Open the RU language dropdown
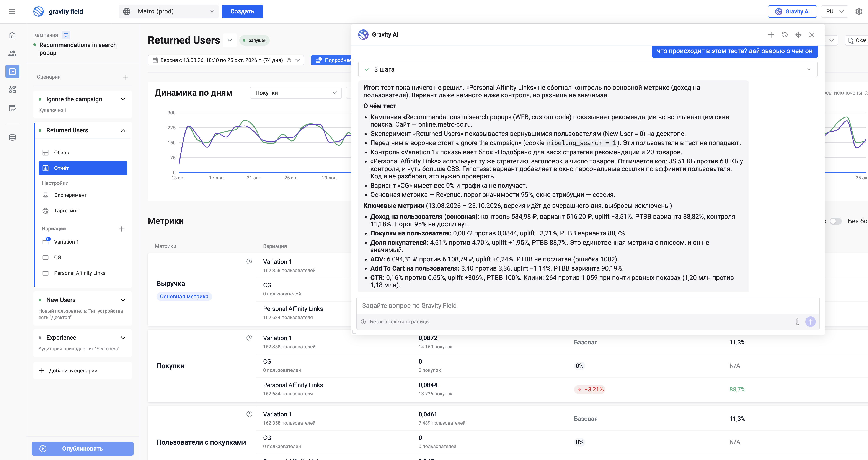The height and width of the screenshot is (460, 868). coord(834,11)
